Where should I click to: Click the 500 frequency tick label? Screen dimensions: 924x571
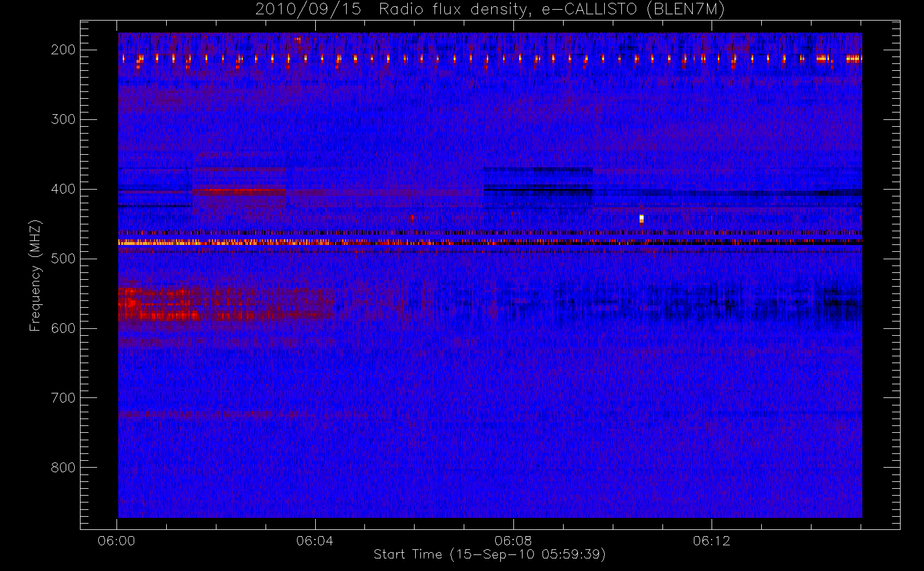(63, 259)
